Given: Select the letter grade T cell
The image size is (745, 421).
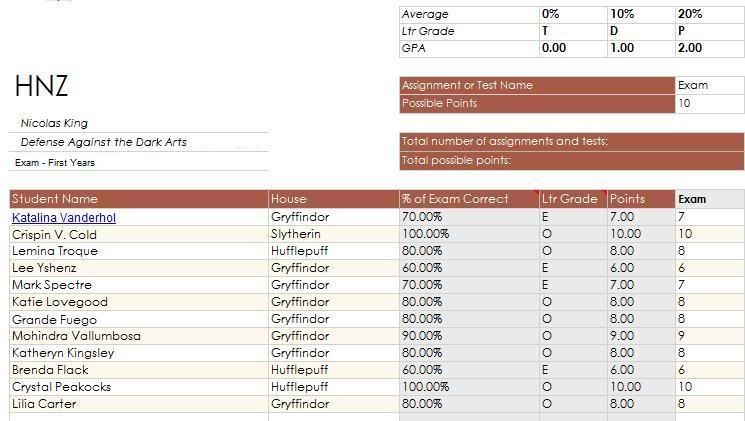Looking at the screenshot, I should click(x=573, y=31).
